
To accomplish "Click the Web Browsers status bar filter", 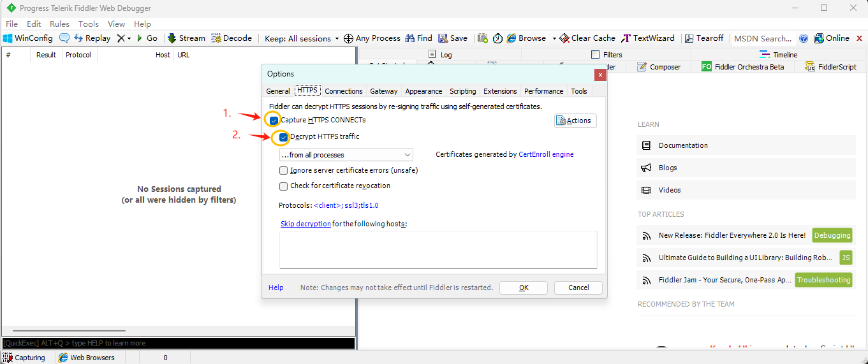I will (87, 358).
